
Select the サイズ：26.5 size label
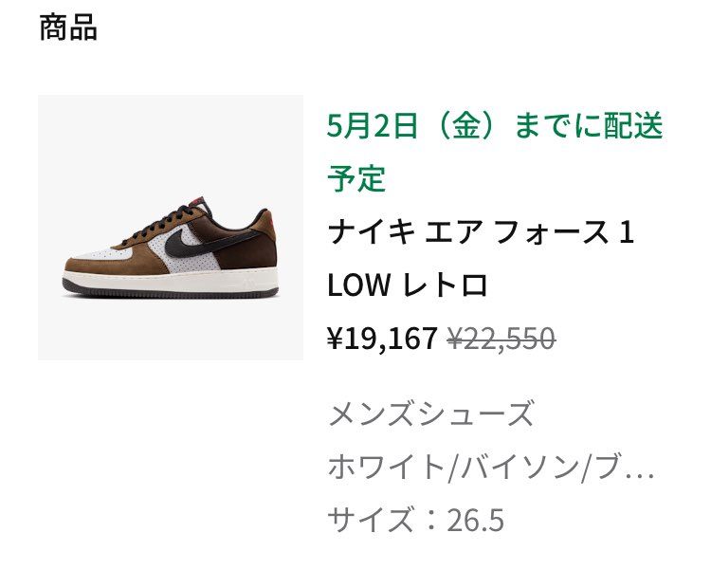(x=416, y=520)
